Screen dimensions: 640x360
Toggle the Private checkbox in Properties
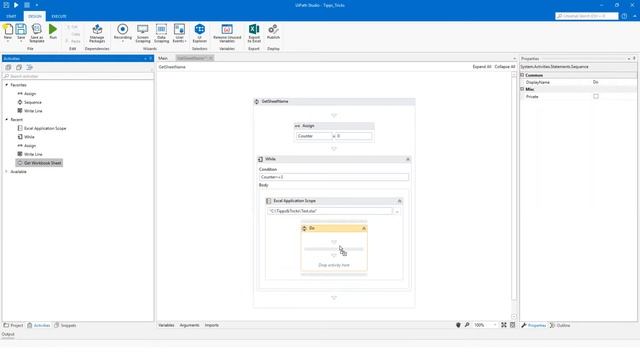[596, 96]
